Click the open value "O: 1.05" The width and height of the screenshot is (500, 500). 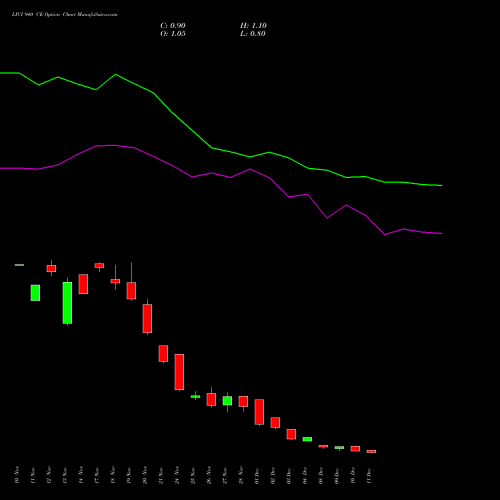[173, 34]
